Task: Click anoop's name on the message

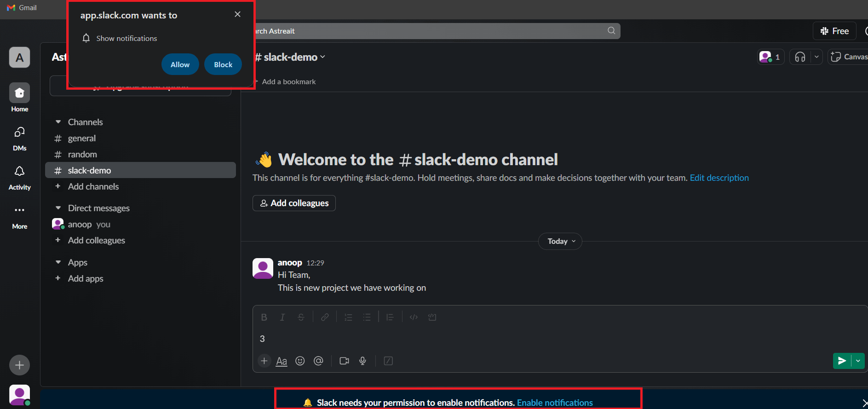Action: [290, 262]
